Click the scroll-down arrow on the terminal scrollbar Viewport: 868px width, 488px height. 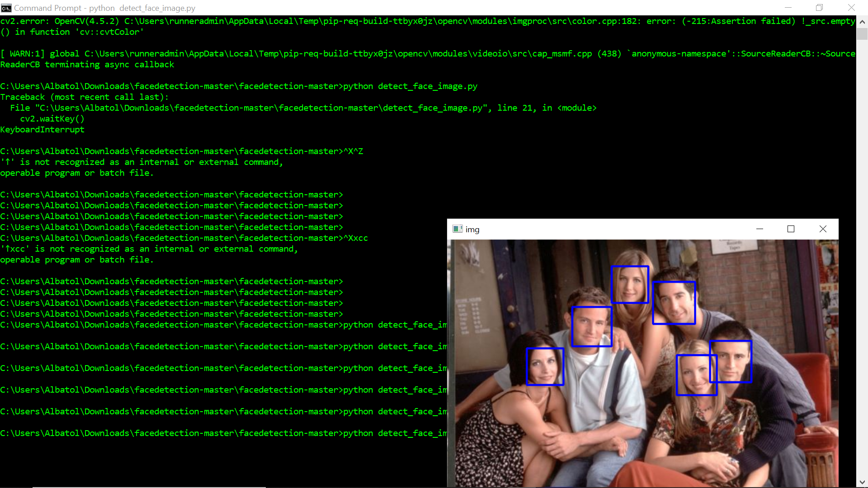click(x=863, y=482)
